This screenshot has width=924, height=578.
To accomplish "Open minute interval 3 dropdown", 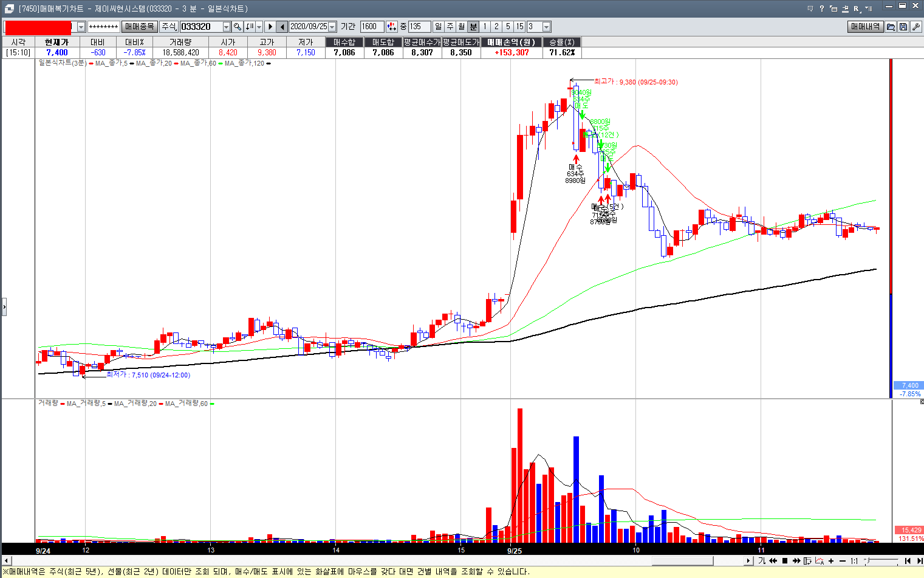I will [x=547, y=27].
